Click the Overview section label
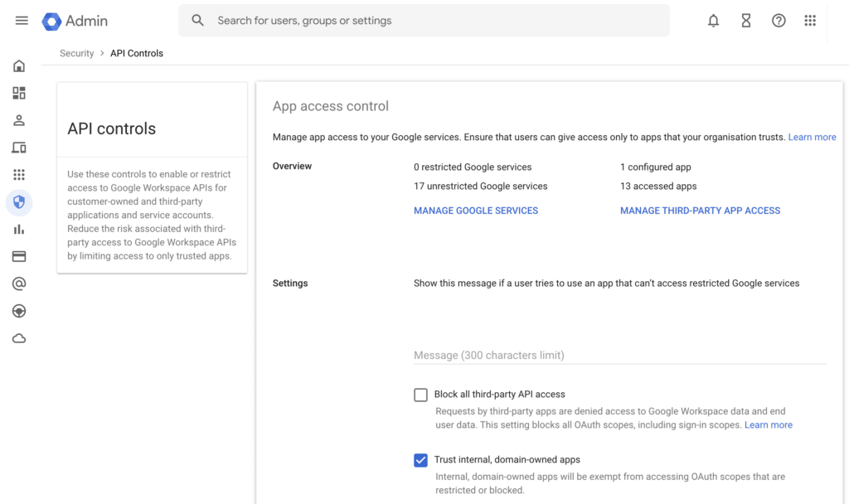 pos(292,166)
